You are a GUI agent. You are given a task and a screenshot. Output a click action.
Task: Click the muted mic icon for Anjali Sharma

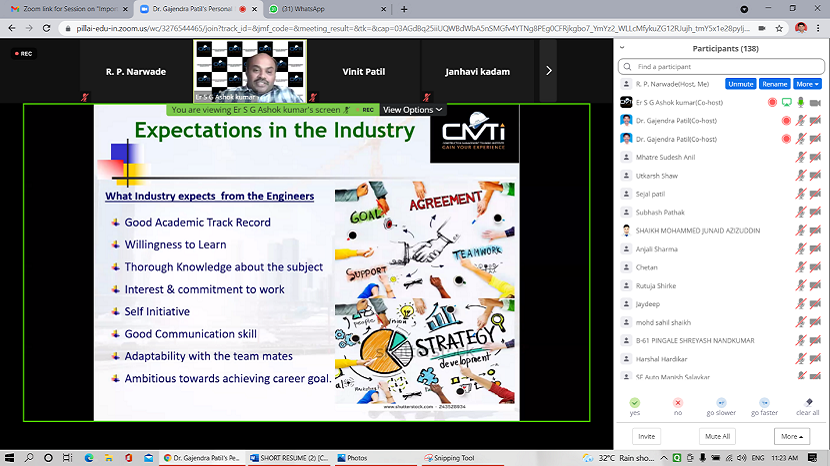(801, 249)
